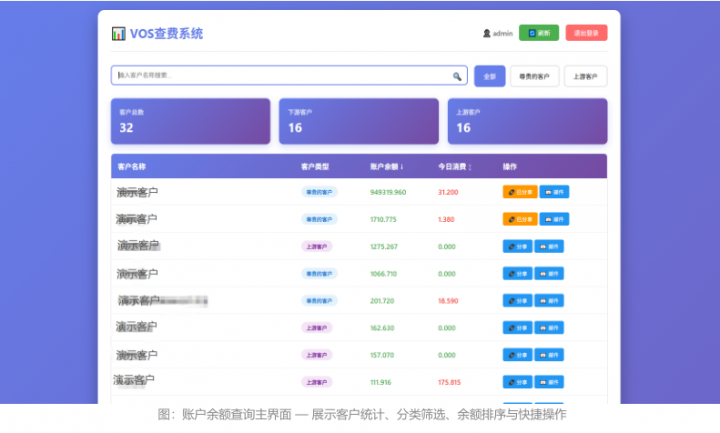
Task: Click the 邮件 button in 1066.710 row
Action: pos(549,274)
